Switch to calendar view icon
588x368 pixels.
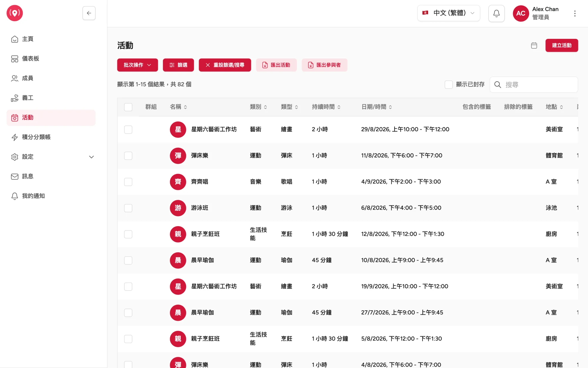534,45
